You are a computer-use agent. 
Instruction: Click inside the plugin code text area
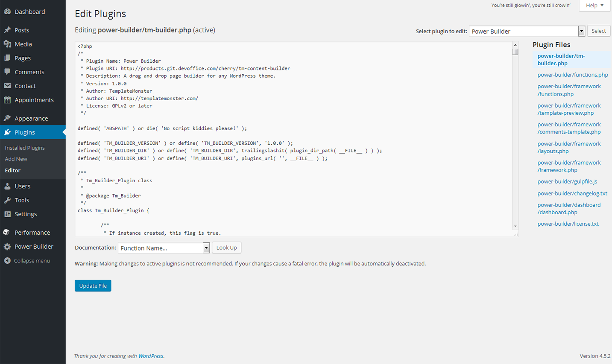tap(290, 188)
